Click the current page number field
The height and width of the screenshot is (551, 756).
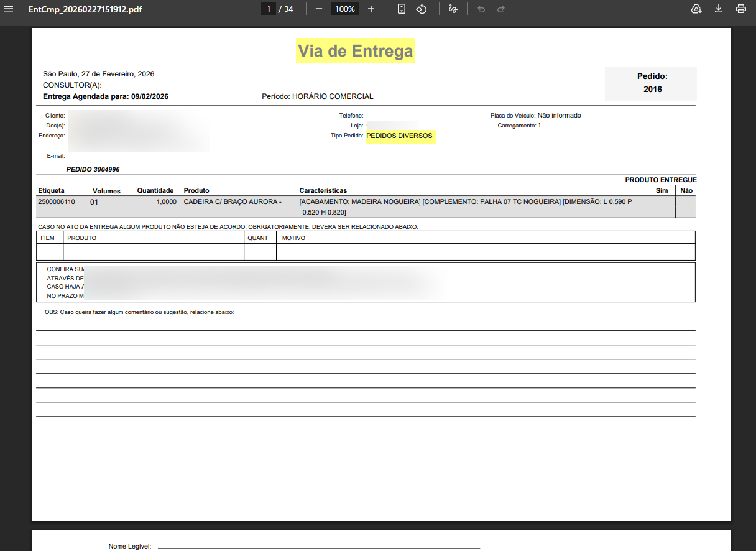[269, 9]
